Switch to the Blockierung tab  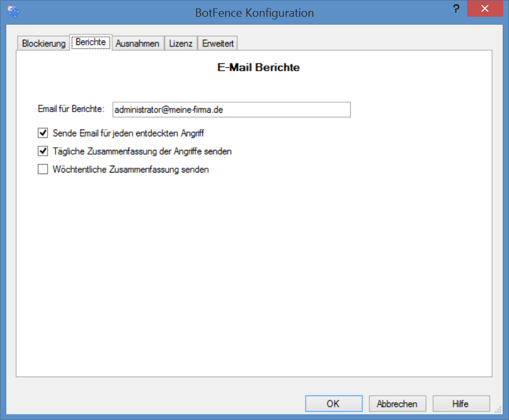point(44,44)
